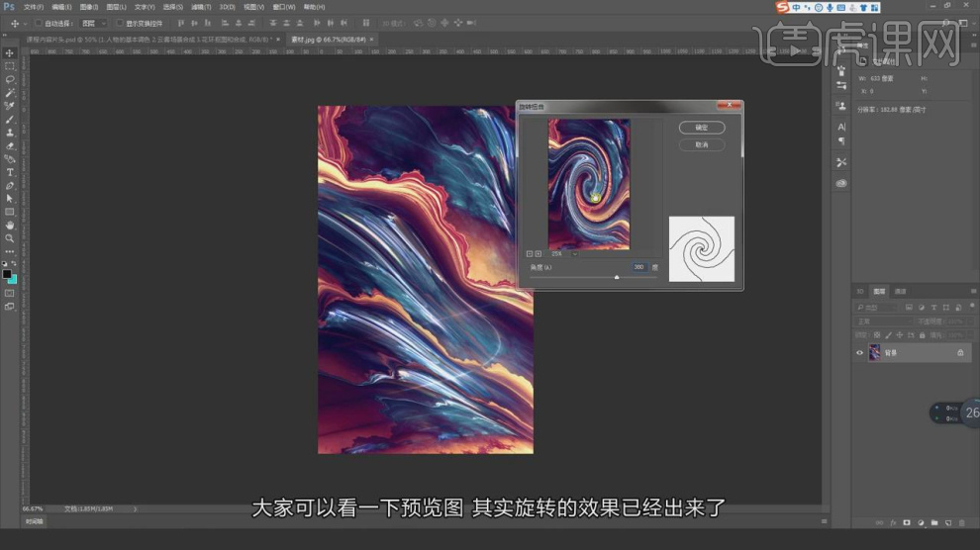Enable the 显示变换控件 checkbox
The width and height of the screenshot is (980, 550).
pos(120,23)
